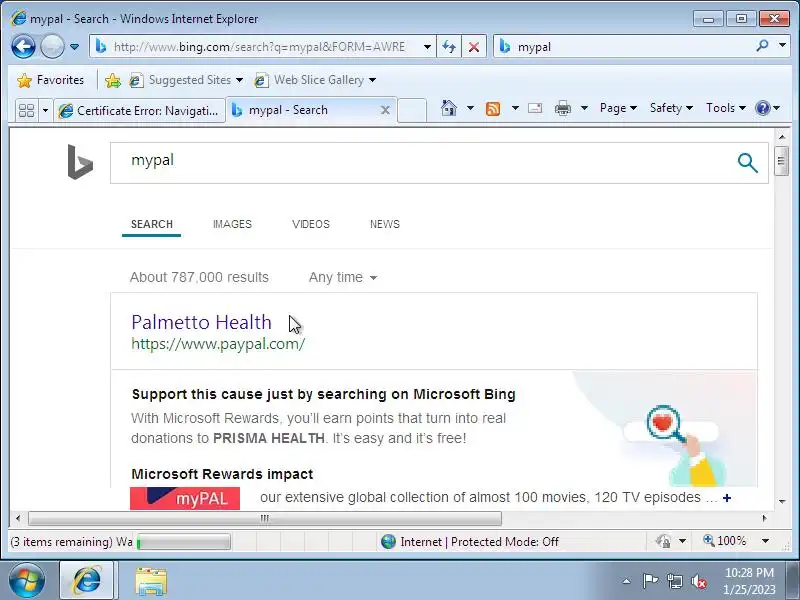Click the Action Center flag icon
Screen dimensions: 800x600
tap(650, 581)
